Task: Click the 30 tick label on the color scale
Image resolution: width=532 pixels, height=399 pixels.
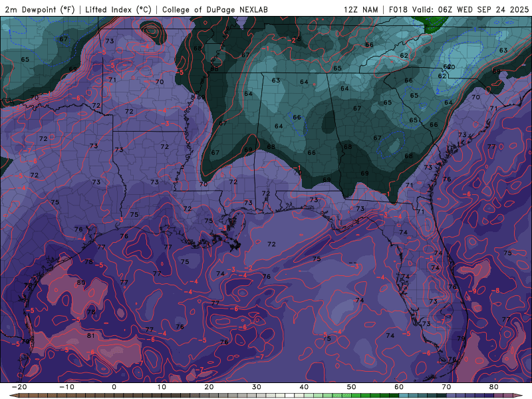Action: click(x=257, y=387)
